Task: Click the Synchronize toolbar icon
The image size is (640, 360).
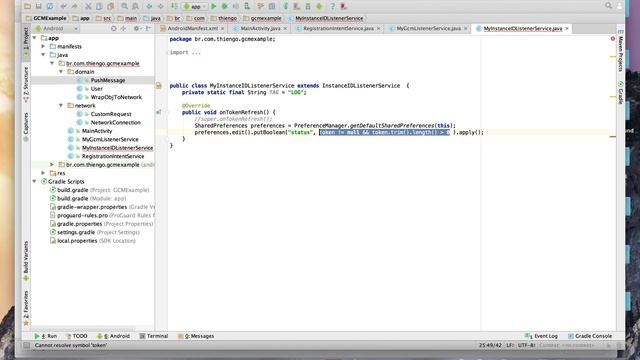Action: click(x=49, y=6)
